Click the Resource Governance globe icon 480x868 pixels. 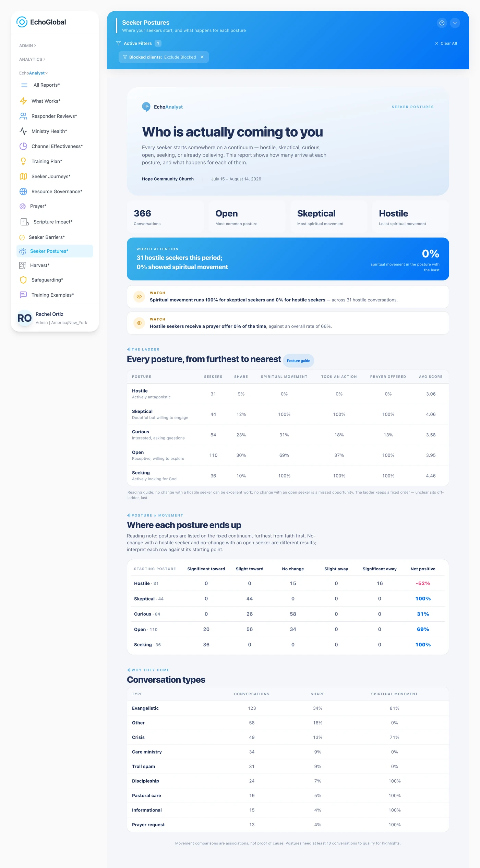[x=23, y=191]
